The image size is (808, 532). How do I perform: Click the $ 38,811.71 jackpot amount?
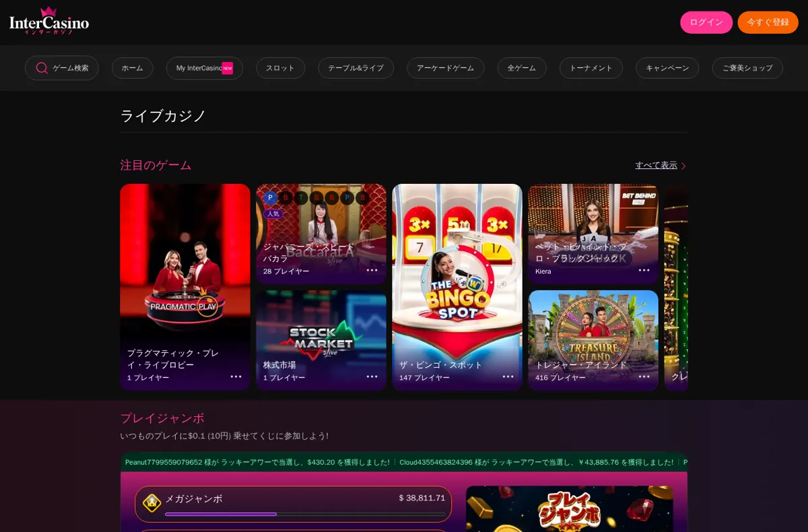(x=422, y=498)
